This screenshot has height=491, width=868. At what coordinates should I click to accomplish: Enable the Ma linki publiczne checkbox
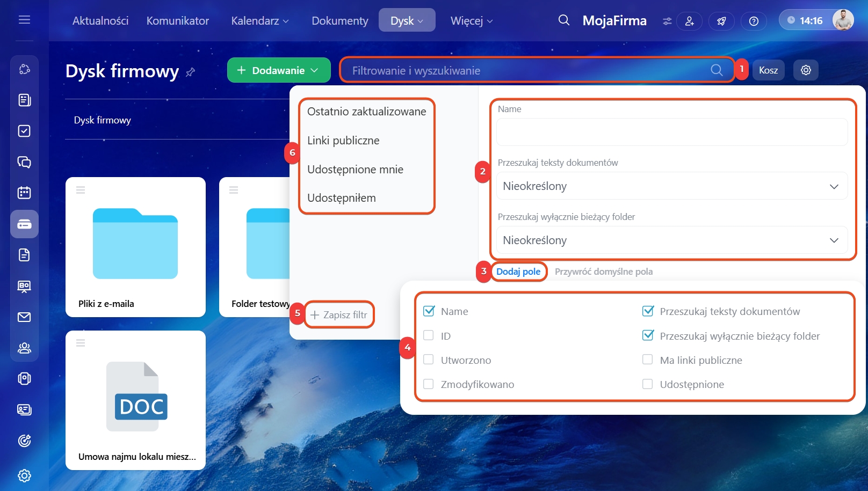(648, 360)
